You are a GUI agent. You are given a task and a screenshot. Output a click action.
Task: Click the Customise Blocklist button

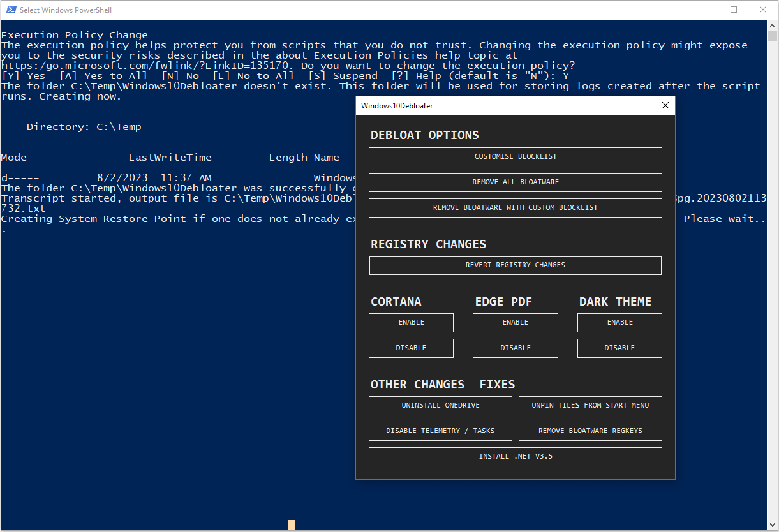516,157
